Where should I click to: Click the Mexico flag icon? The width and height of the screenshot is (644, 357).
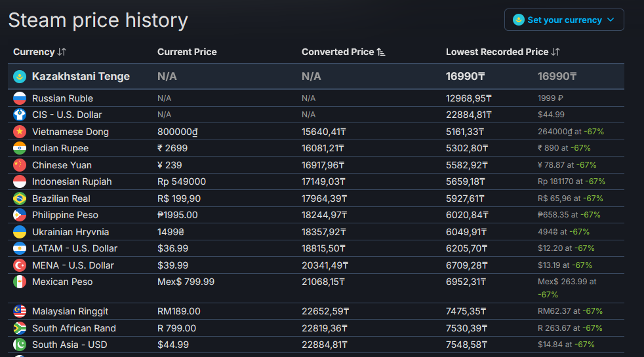(20, 282)
